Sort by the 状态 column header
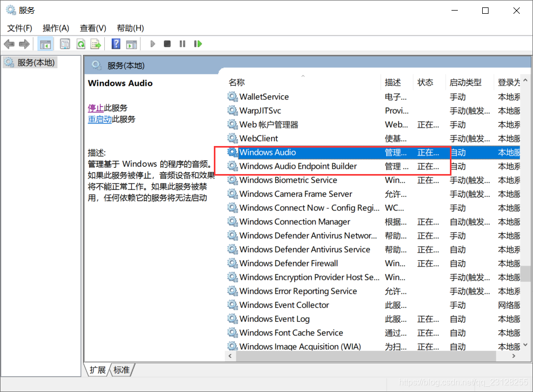533x392 pixels. point(429,82)
